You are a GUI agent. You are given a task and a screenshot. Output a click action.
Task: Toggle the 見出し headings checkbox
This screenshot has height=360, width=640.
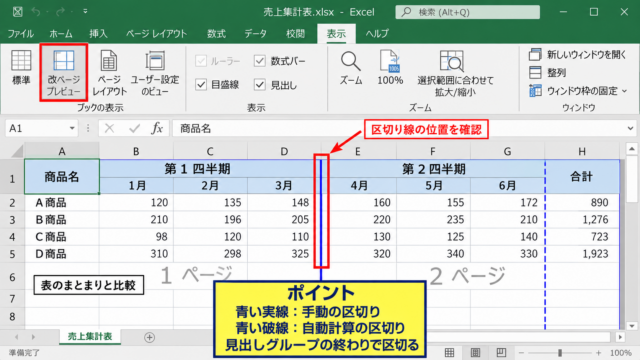(260, 84)
